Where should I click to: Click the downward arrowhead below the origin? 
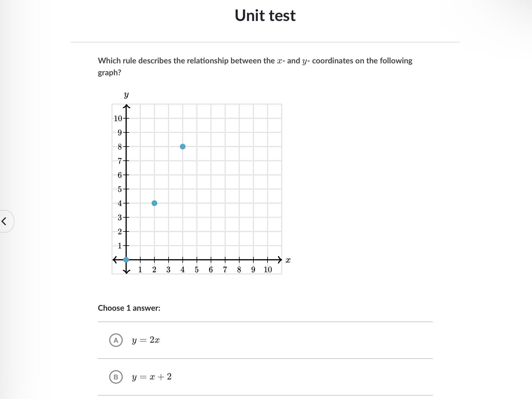(126, 271)
